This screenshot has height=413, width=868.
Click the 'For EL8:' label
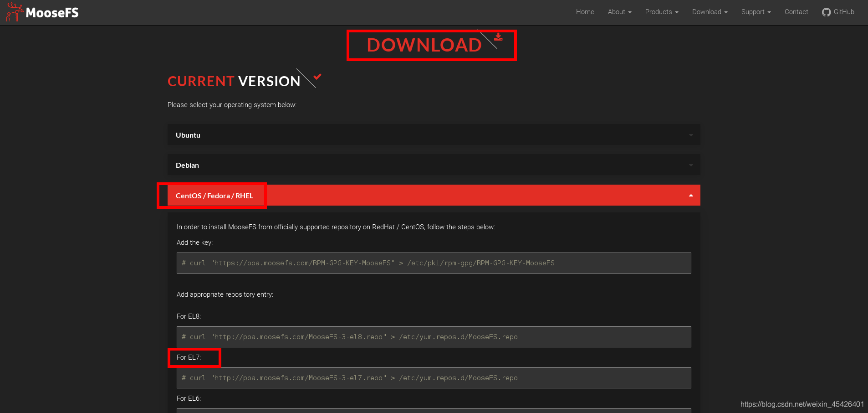click(x=189, y=316)
